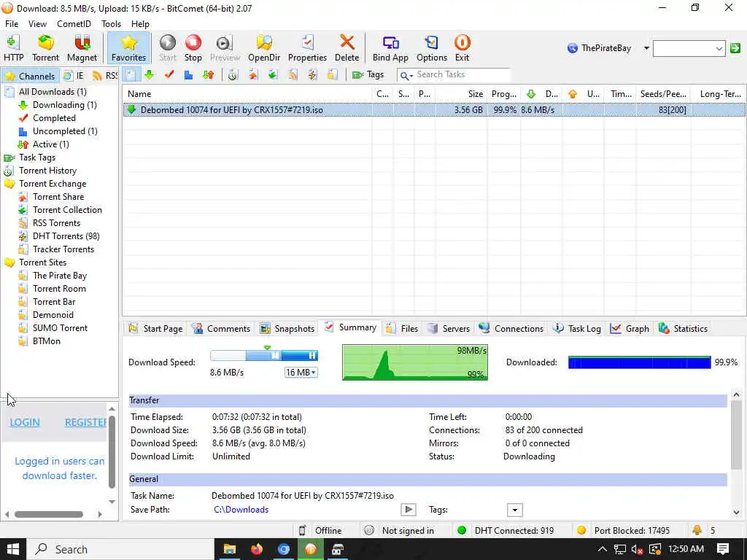This screenshot has width=747, height=560.
Task: Delete the selected task via red X
Action: [347, 48]
